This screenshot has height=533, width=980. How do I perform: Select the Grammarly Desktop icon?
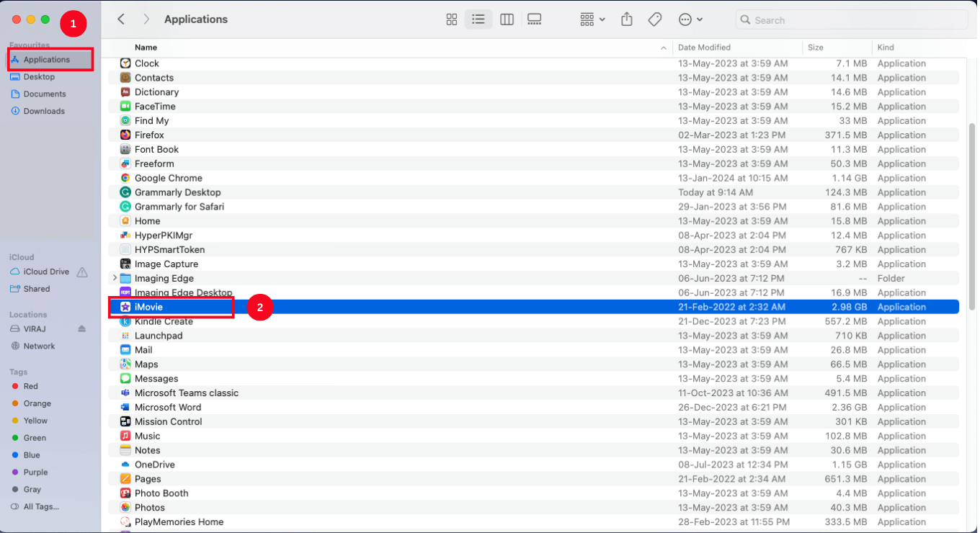125,192
